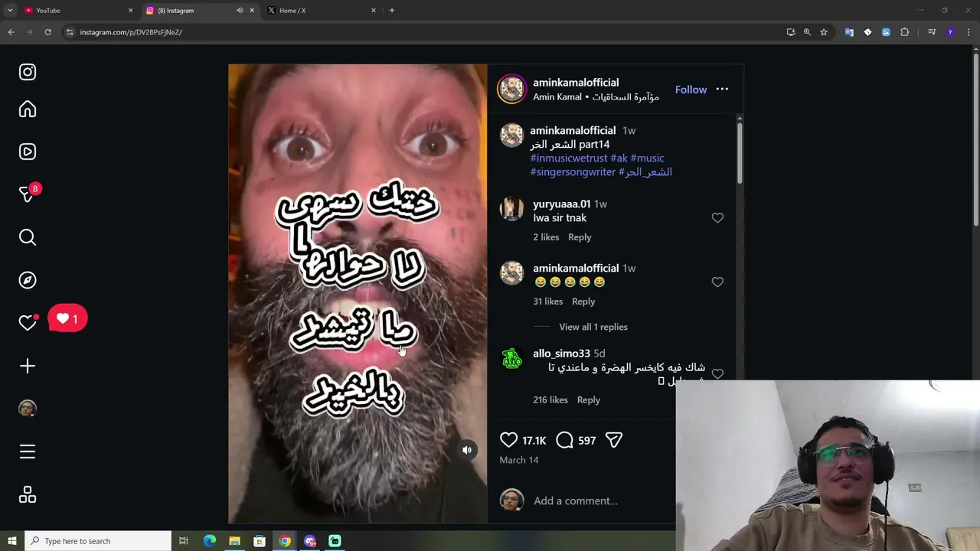View the 17.1K likes count
This screenshot has height=551, width=980.
pos(534,441)
